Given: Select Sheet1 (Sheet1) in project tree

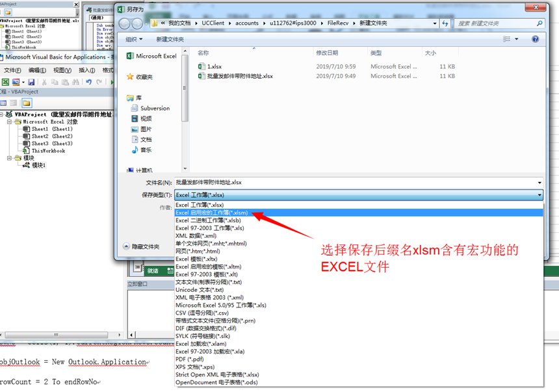Looking at the screenshot, I should (47, 129).
